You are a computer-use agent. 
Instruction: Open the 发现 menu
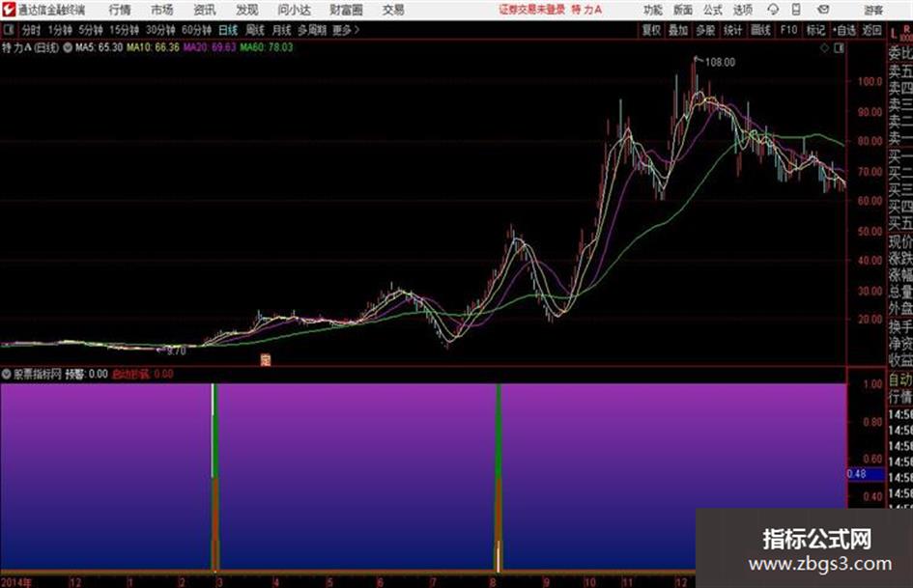(247, 10)
